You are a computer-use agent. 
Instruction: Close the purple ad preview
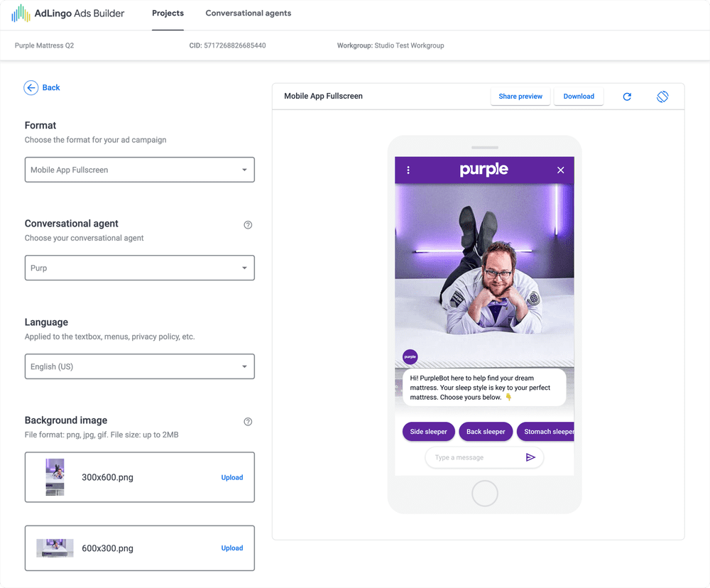pos(561,170)
